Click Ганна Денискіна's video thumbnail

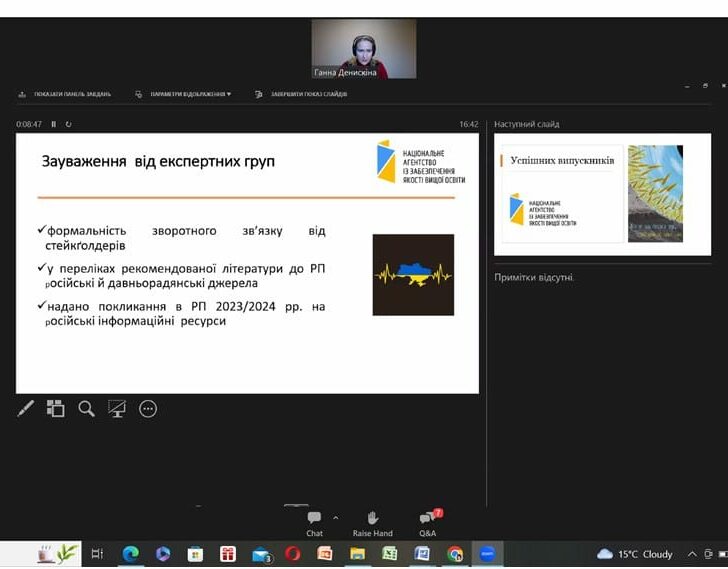coord(363,48)
